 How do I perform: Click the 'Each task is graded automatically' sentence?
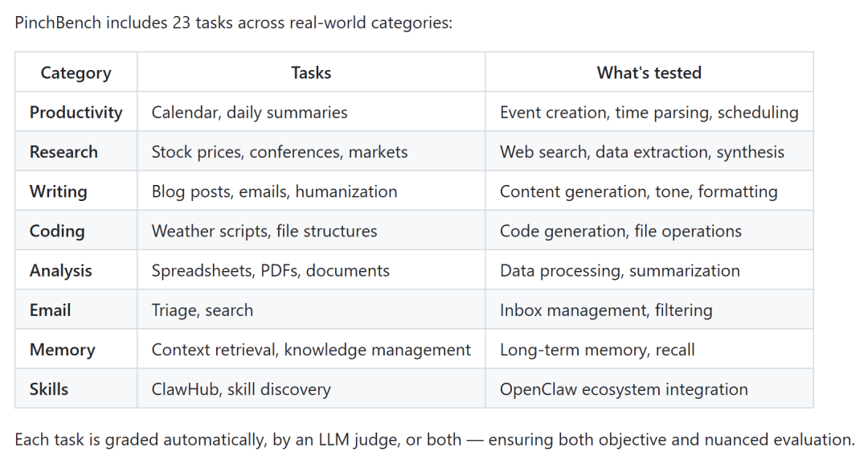(x=434, y=439)
